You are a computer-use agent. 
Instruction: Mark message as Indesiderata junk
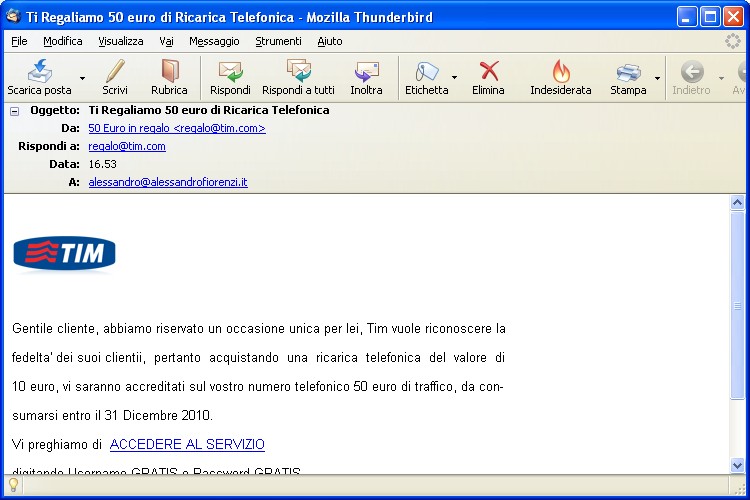[561, 72]
